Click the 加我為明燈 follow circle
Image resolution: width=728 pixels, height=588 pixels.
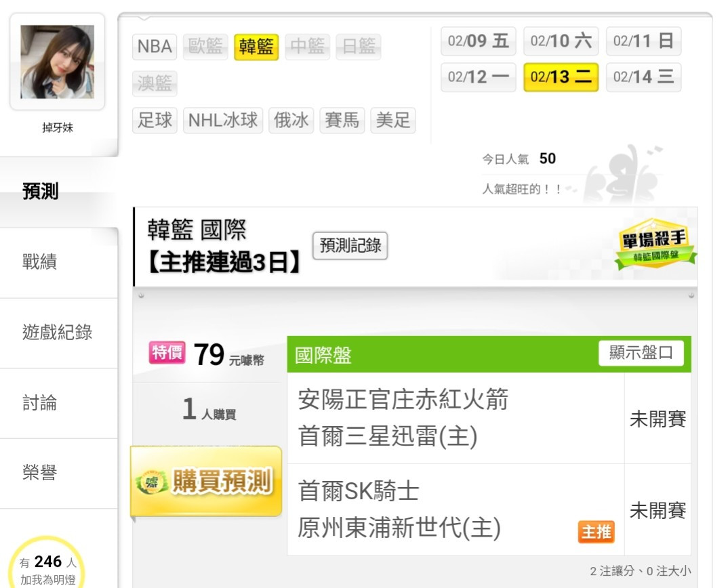click(47, 562)
